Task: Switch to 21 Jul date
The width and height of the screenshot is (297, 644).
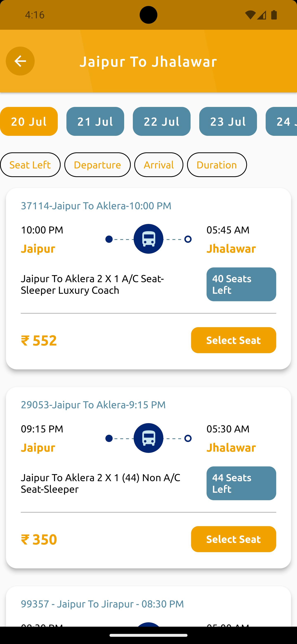Action: (x=95, y=122)
